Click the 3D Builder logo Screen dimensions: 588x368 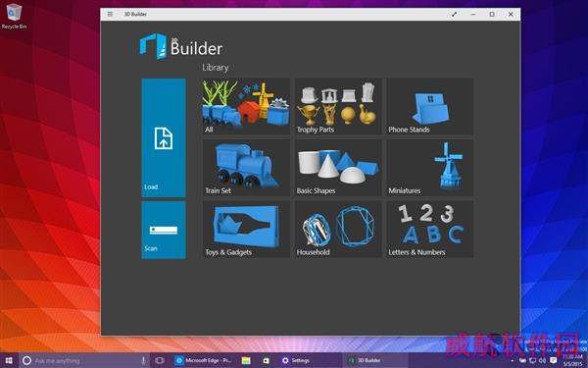(181, 46)
